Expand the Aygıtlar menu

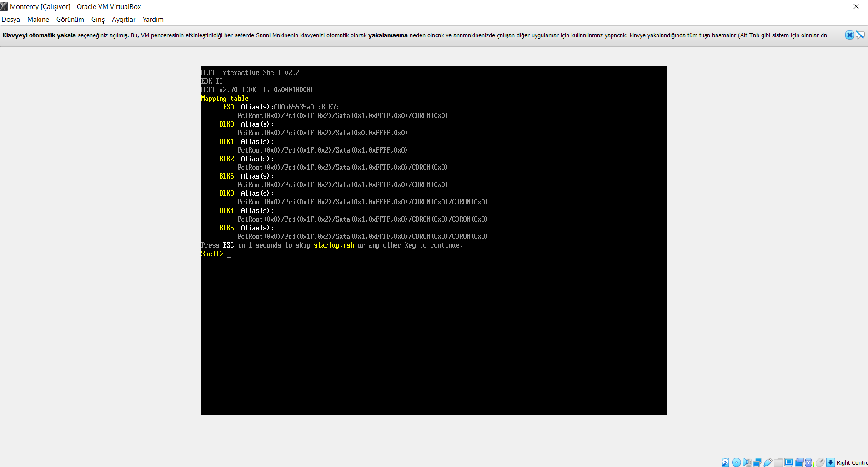pos(124,20)
